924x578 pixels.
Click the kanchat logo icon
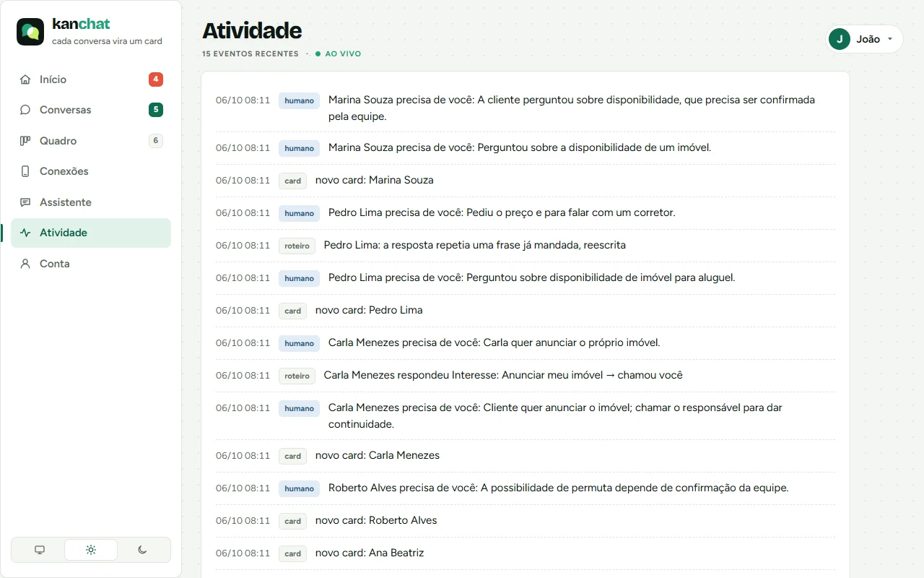tap(30, 32)
